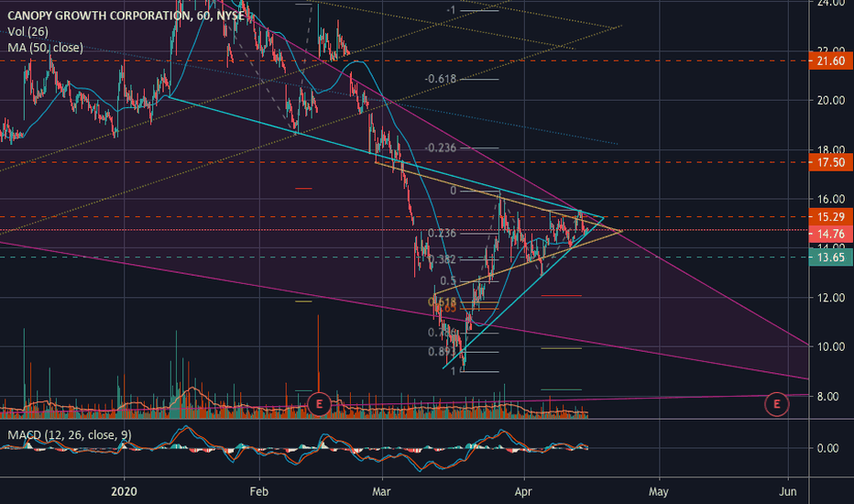Click the 8.00 price scale value

click(x=827, y=397)
